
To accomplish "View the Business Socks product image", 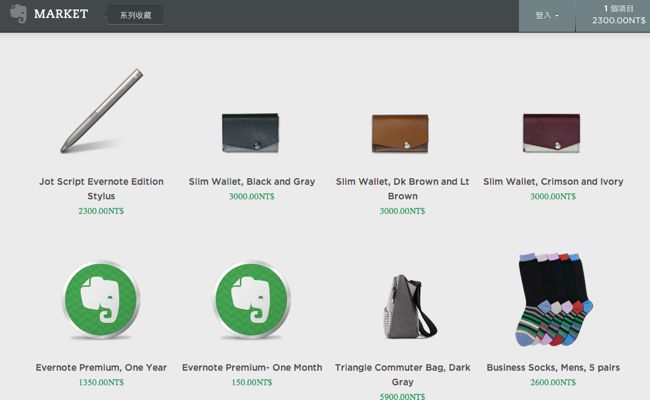I will click(554, 299).
